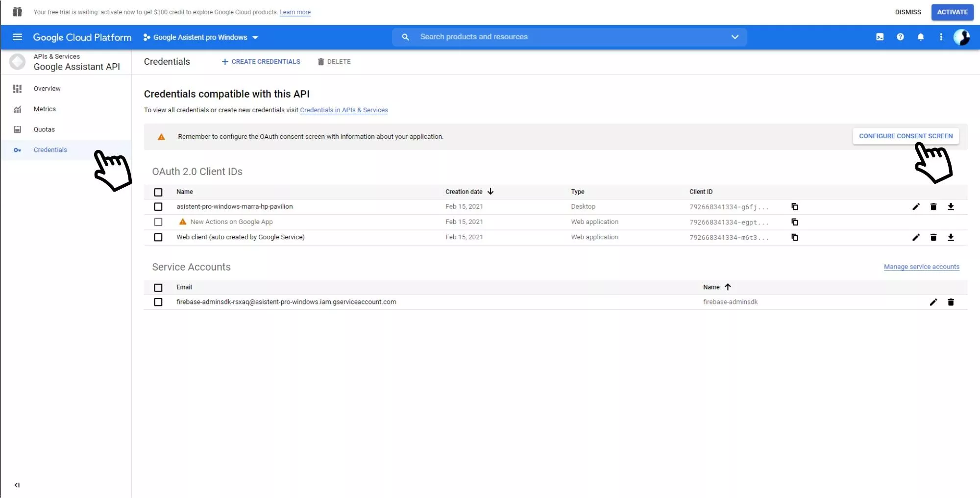
Task: Focus Search products and resources field
Action: click(x=568, y=37)
